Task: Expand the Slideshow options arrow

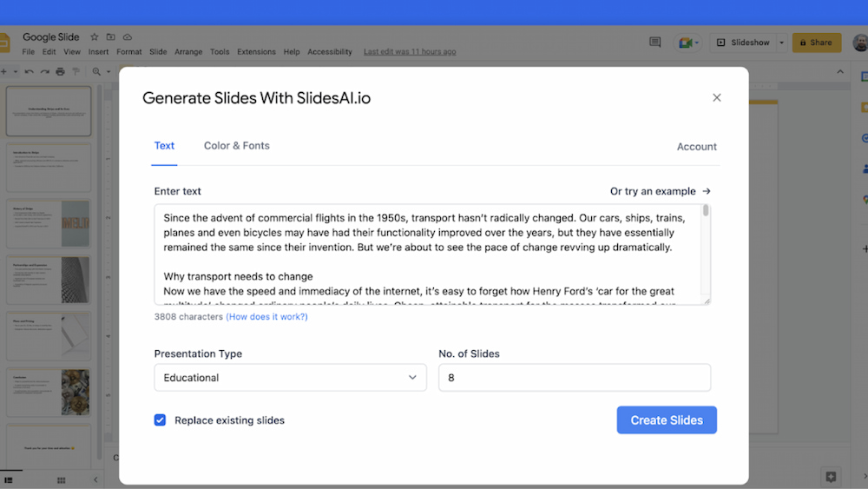Action: [x=782, y=43]
